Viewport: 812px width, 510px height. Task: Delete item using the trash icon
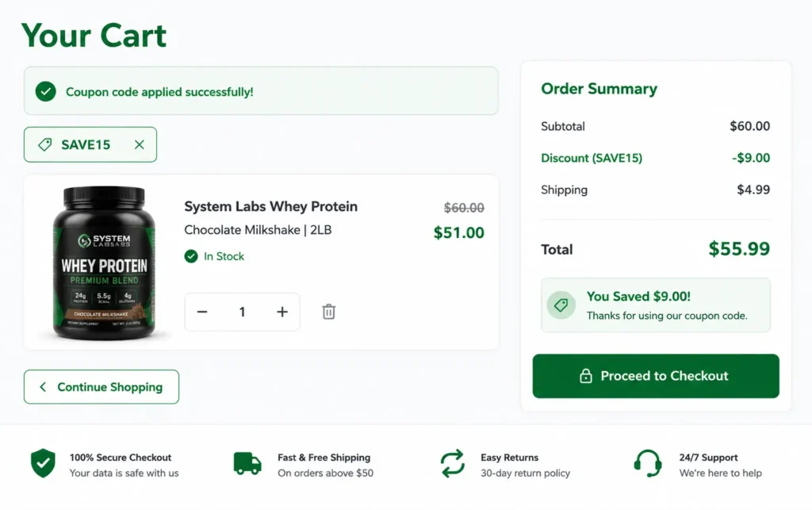(x=329, y=312)
